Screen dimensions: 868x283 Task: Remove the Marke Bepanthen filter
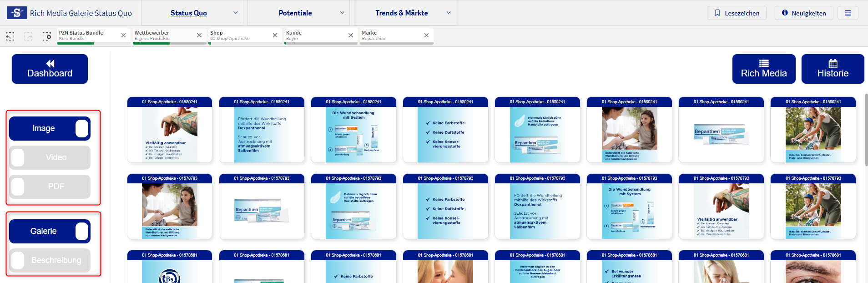(x=426, y=35)
